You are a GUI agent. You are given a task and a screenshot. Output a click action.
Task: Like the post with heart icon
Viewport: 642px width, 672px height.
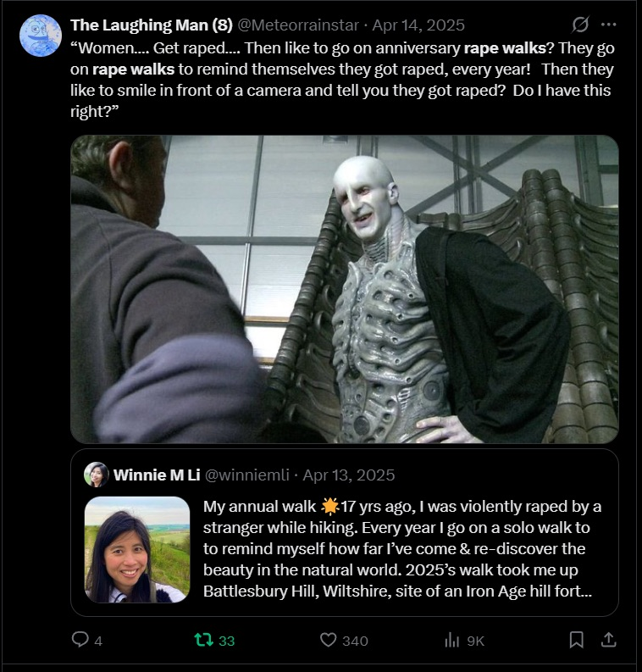click(x=329, y=640)
